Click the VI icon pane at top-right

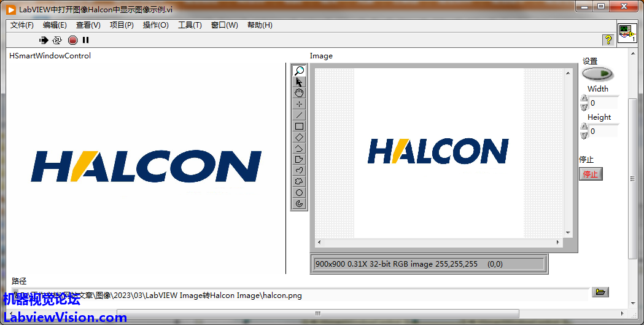627,33
